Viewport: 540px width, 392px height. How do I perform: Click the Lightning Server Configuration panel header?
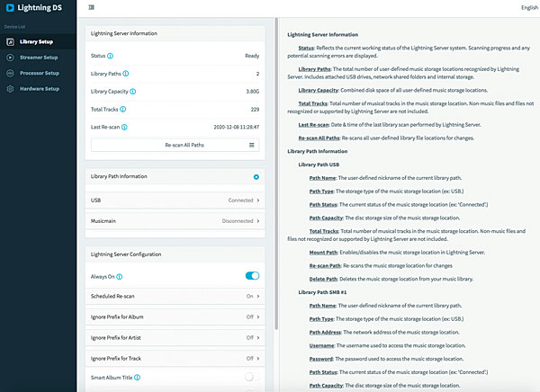(175, 254)
